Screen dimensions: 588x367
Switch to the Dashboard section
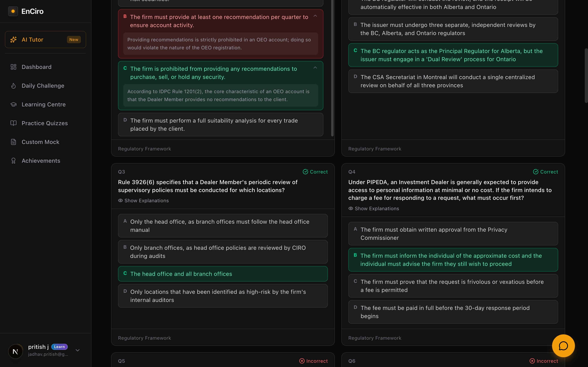pyautogui.click(x=37, y=67)
